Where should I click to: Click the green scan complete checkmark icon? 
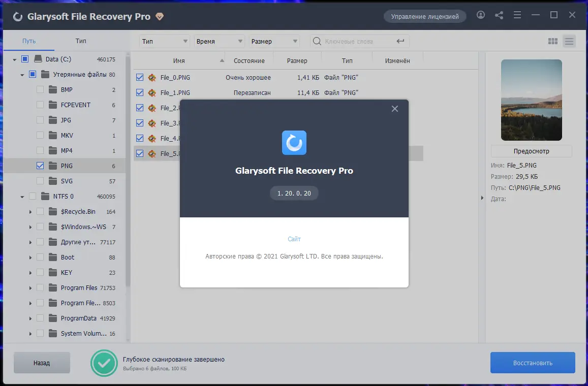coord(104,363)
